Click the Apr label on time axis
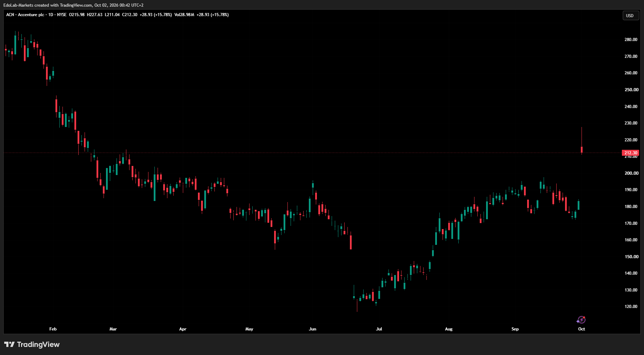This screenshot has width=644, height=355. [x=183, y=329]
